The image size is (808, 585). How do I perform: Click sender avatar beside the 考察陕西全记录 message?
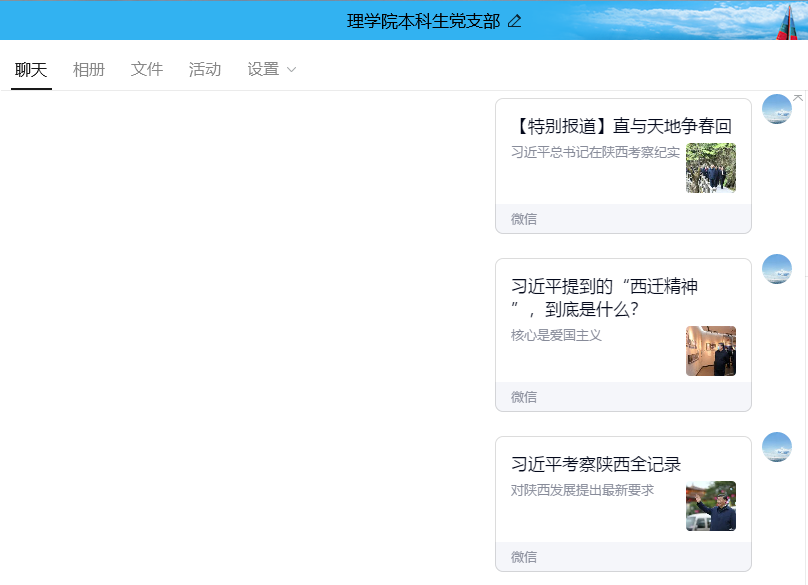[x=777, y=447]
